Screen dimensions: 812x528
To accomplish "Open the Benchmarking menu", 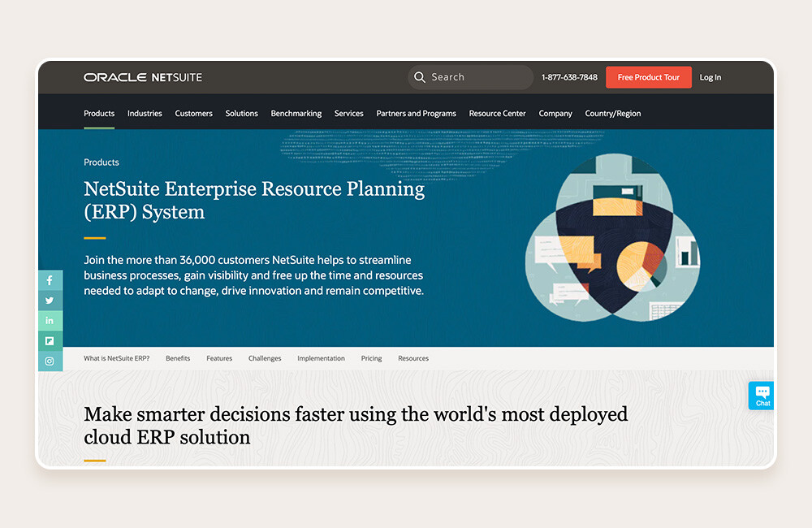I will (x=296, y=114).
